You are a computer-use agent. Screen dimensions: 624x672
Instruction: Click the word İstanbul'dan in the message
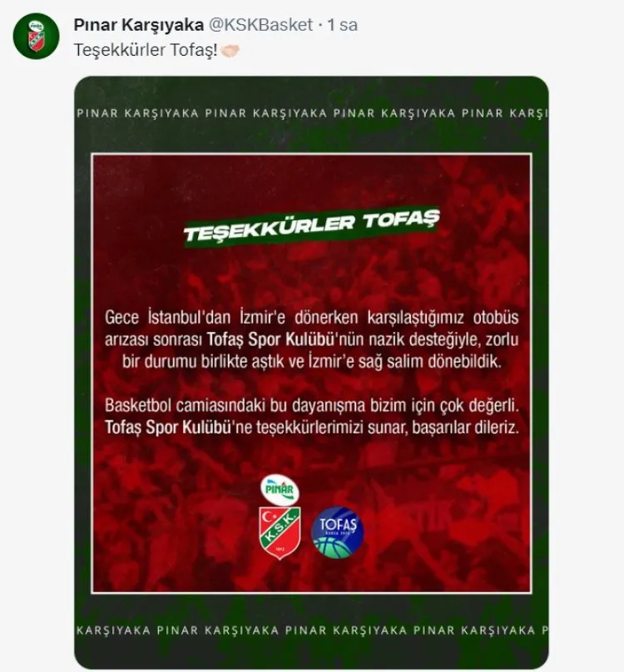click(x=189, y=318)
